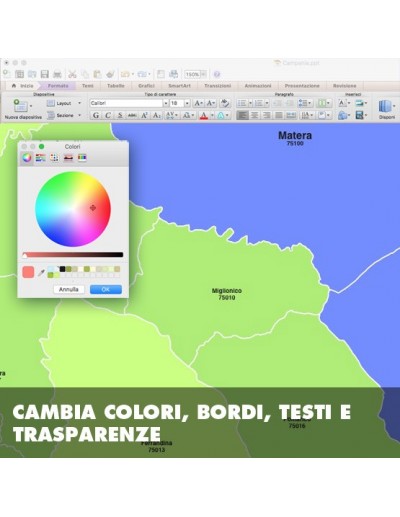Open the Grafici tab
Image resolution: width=400 pixels, height=517 pixels.
click(x=146, y=86)
